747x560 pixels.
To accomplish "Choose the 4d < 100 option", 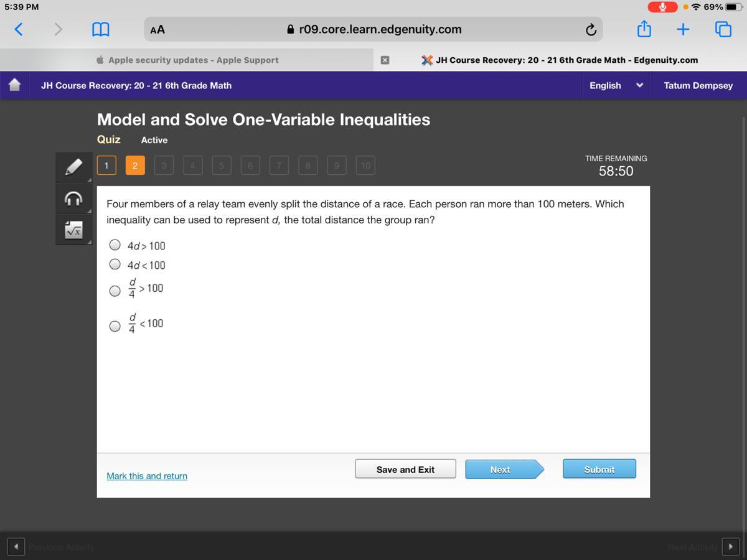I will coord(115,264).
